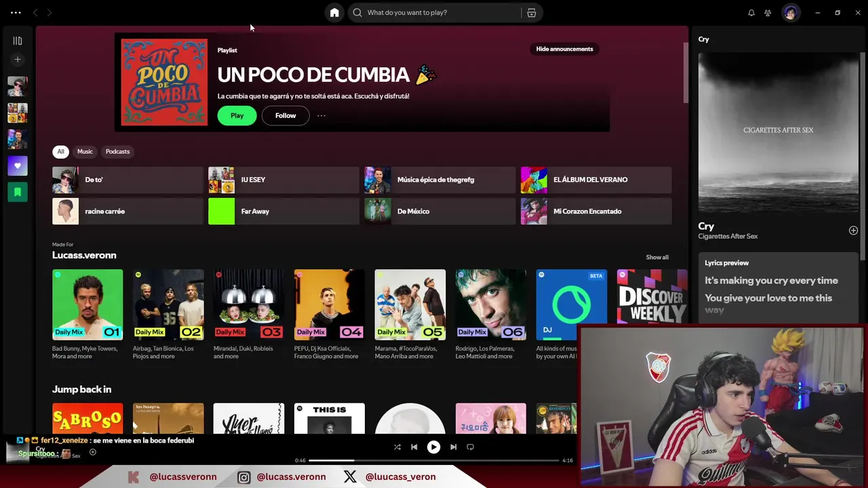Add Cry to Liked Songs

pyautogui.click(x=853, y=230)
